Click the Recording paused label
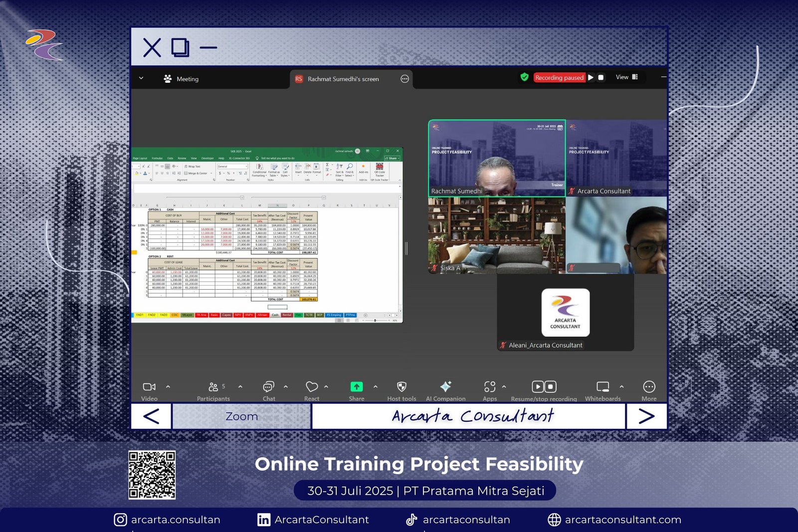 tap(559, 78)
